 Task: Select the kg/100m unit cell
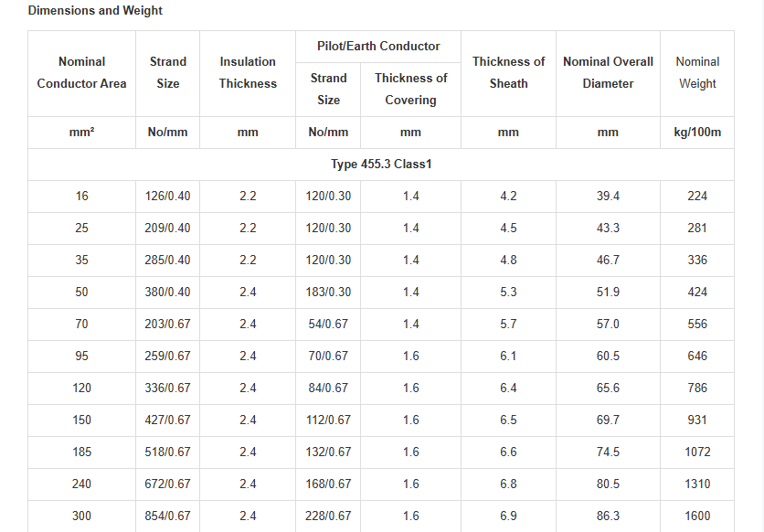697,133
